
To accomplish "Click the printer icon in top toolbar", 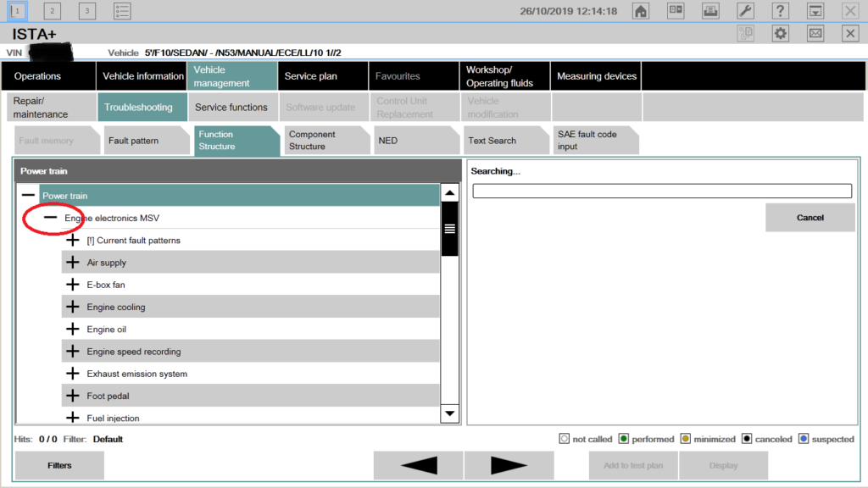I will point(710,11).
